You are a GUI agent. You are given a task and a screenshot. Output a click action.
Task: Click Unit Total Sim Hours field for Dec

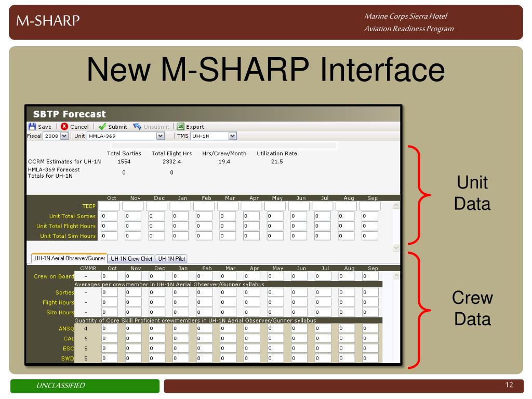pyautogui.click(x=156, y=236)
